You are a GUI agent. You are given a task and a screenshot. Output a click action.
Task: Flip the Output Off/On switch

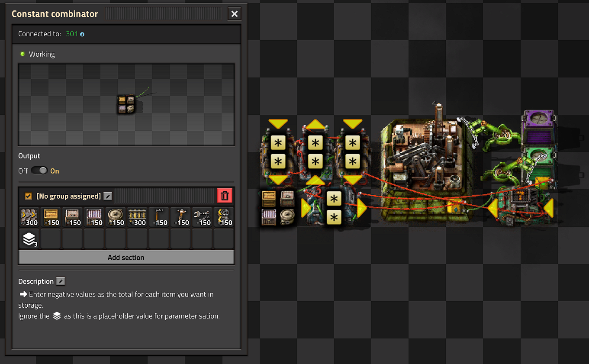pyautogui.click(x=39, y=171)
